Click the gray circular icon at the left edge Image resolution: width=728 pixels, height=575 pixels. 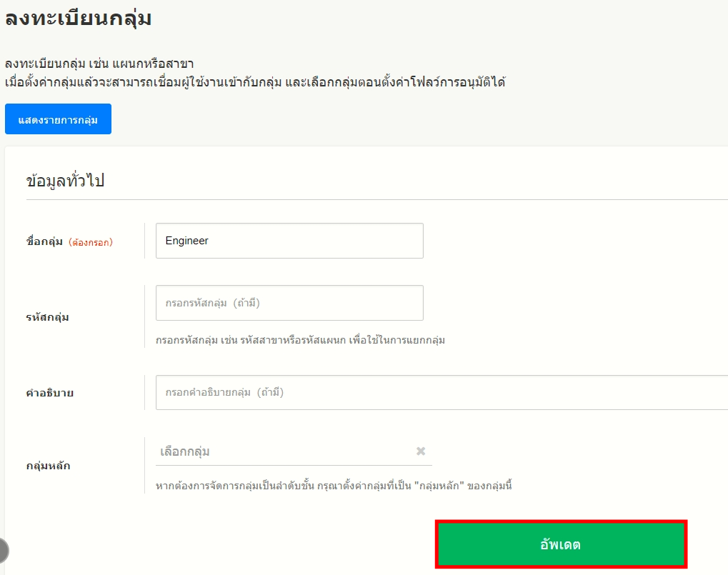tap(3, 550)
